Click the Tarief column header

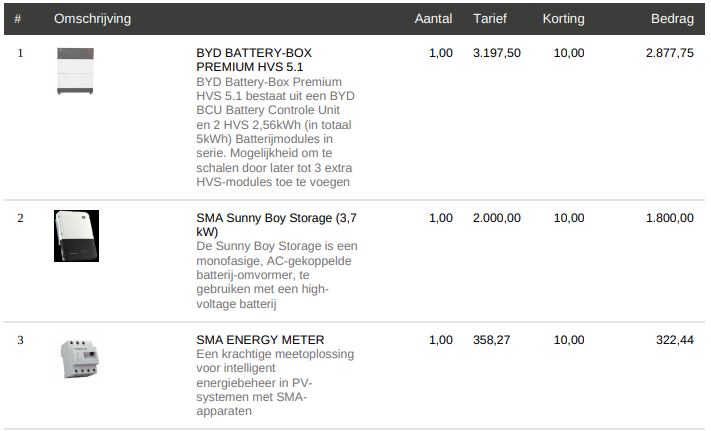490,19
